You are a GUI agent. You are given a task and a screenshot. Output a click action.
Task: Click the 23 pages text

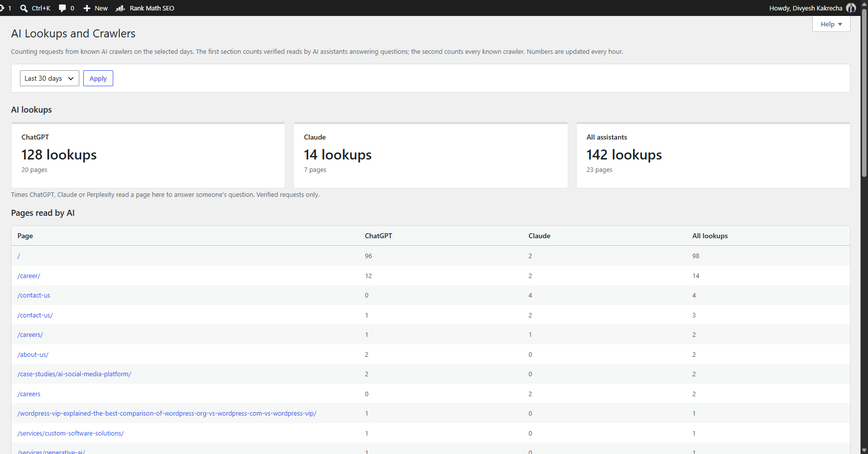point(599,169)
